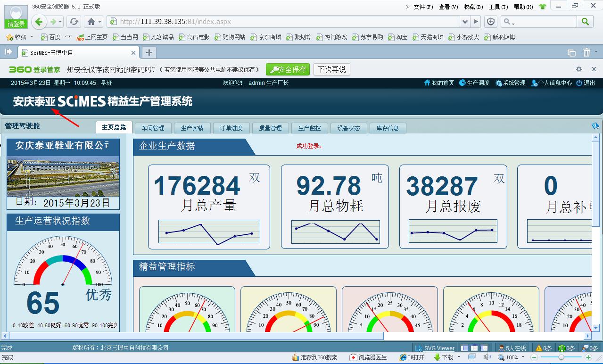Click the SVG Viewer status item
This screenshot has width=603, height=364.
point(434,348)
